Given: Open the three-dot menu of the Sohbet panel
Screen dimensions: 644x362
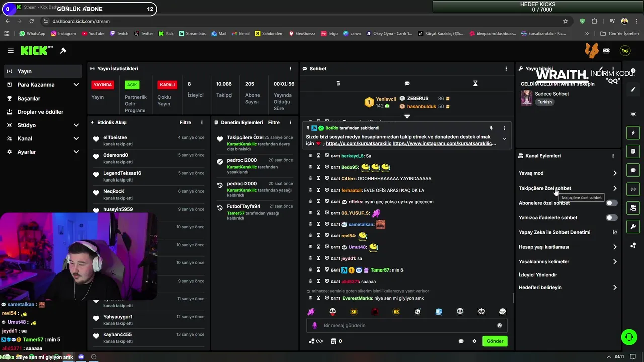Looking at the screenshot, I should point(506,69).
